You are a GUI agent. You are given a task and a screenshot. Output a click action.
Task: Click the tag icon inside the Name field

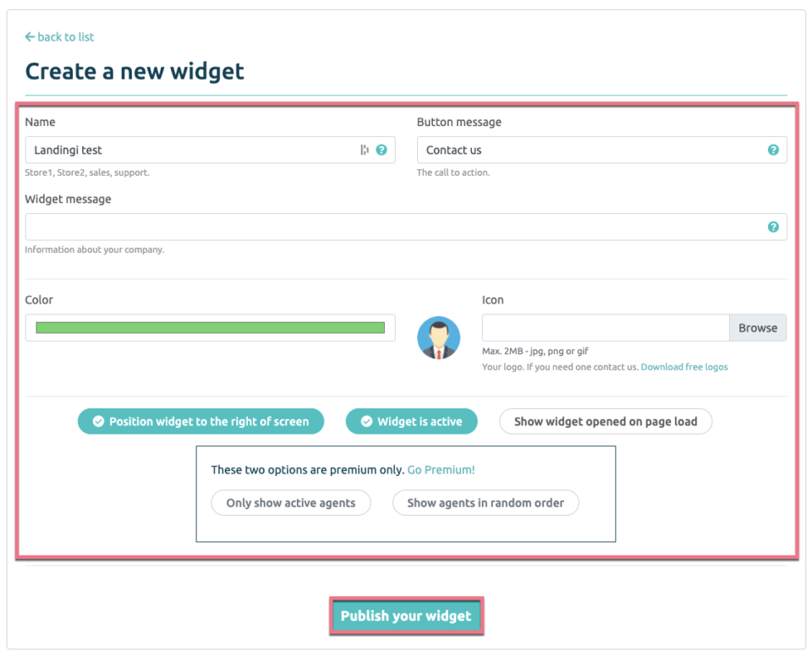pos(363,150)
